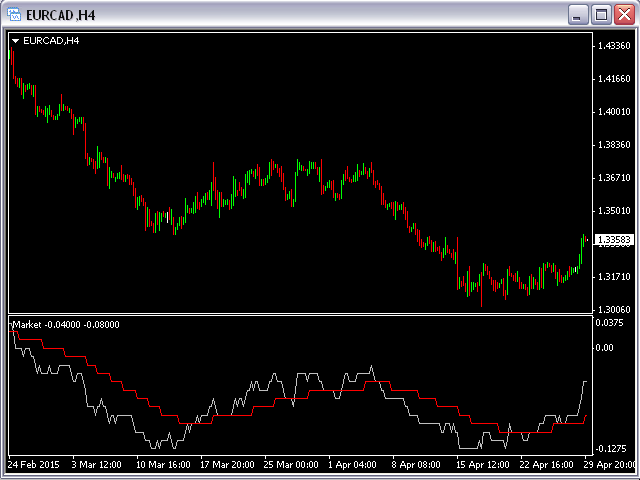Click the 0.0375 indicator scale value
Screen dimensions: 640x480
tap(607, 323)
